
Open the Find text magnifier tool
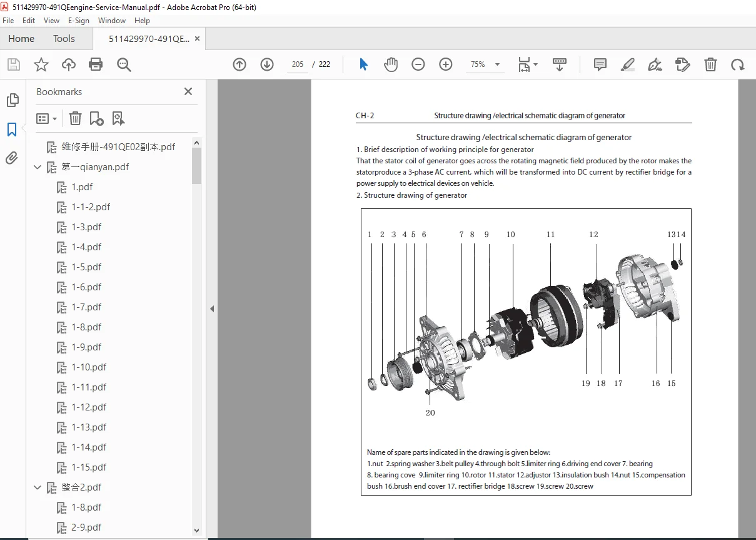124,64
